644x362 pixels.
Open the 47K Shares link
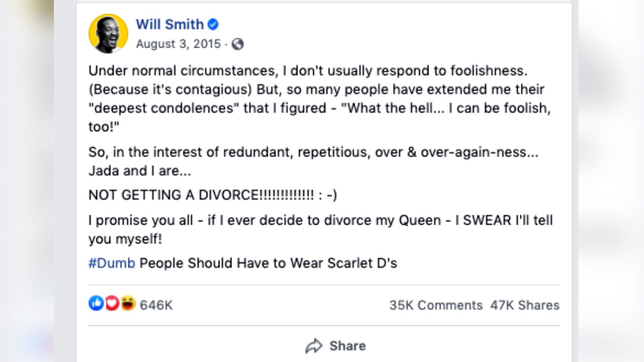(x=524, y=305)
